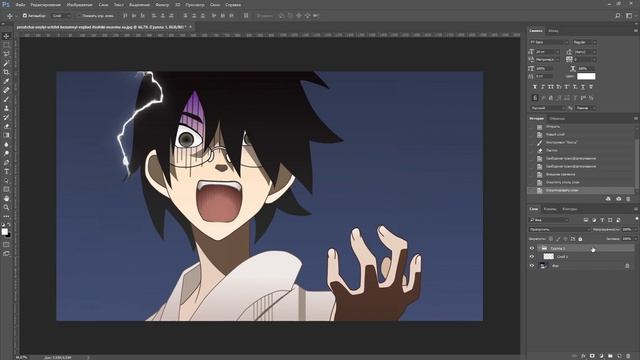Screen dimensions: 640x360
Task: Toggle visibility of Группа 1 layer group
Action: [x=532, y=248]
